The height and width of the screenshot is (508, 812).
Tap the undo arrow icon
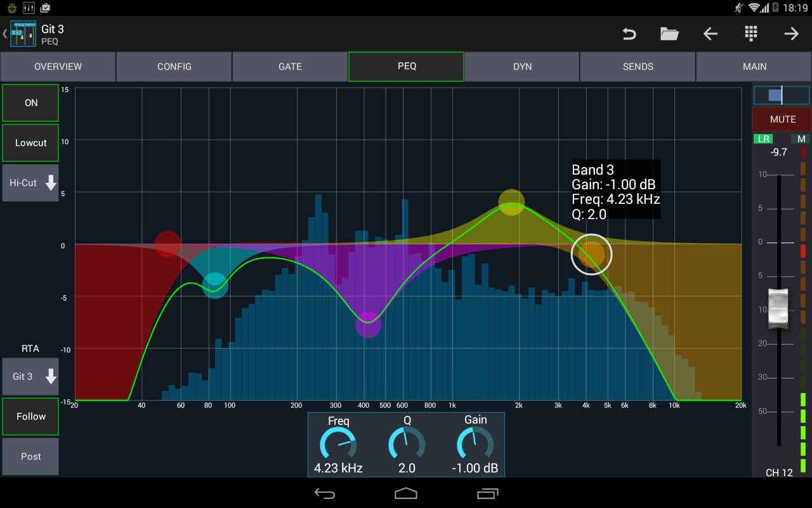point(629,34)
